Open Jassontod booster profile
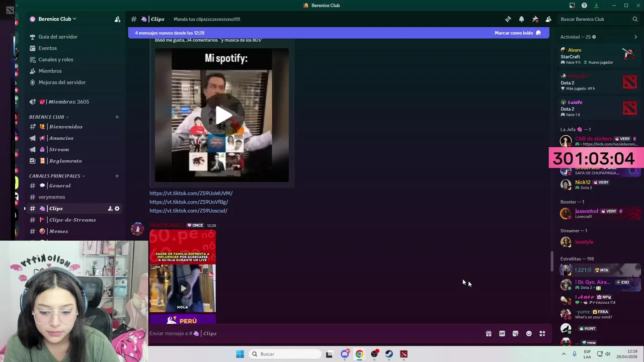The height and width of the screenshot is (362, 644). click(599, 213)
